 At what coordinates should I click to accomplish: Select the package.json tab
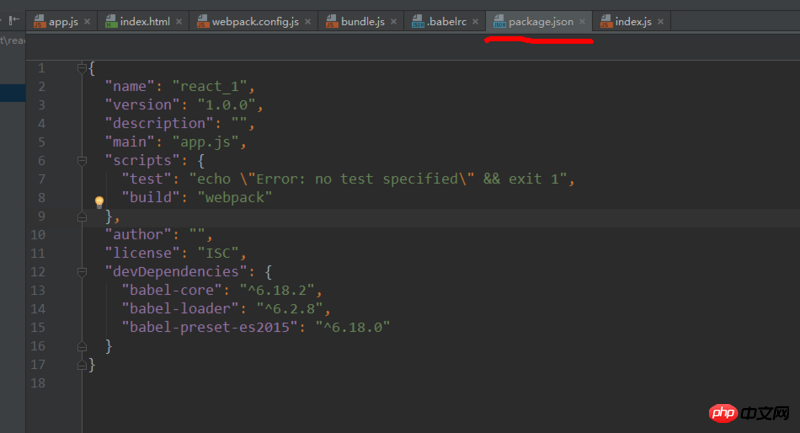pos(541,21)
